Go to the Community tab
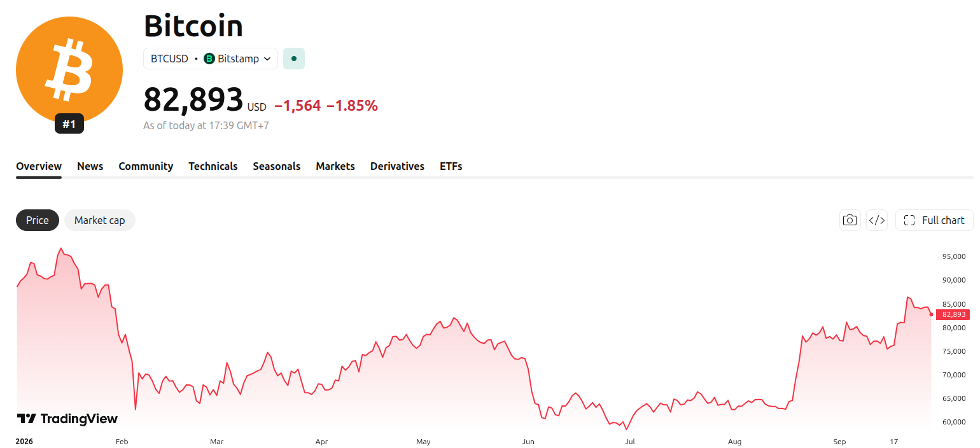 (146, 166)
